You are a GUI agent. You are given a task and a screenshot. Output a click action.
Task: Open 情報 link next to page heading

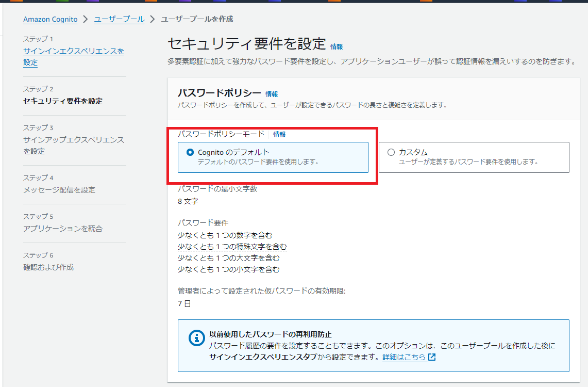337,46
